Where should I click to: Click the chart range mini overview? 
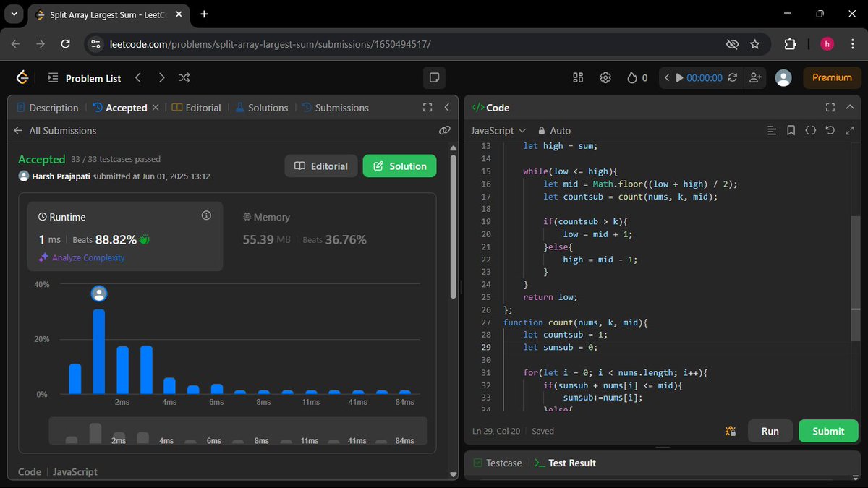(238, 431)
